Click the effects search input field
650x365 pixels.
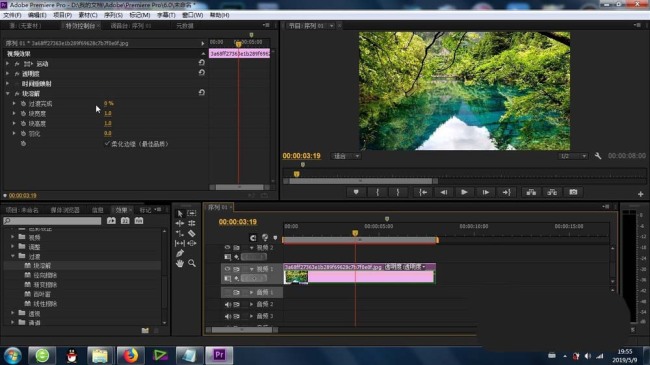52,221
